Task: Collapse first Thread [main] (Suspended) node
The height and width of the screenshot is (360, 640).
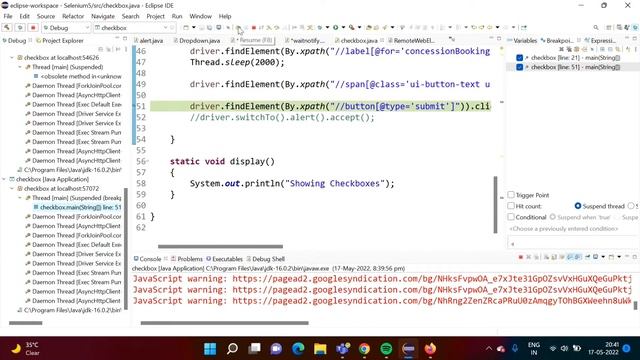Action: pos(20,67)
